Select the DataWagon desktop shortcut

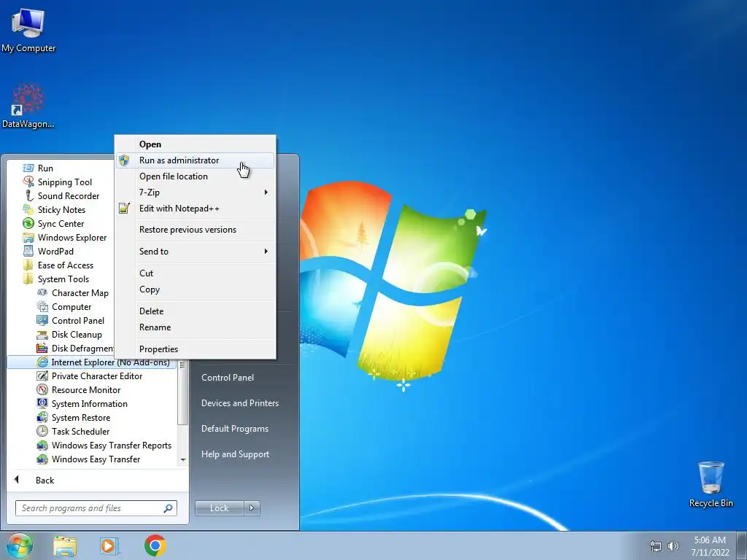click(x=28, y=106)
